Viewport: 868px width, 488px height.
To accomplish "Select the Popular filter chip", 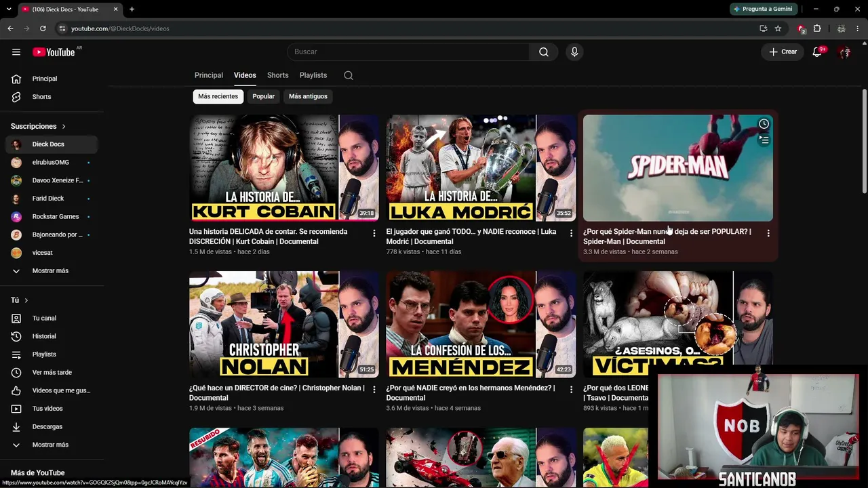I will click(x=264, y=96).
